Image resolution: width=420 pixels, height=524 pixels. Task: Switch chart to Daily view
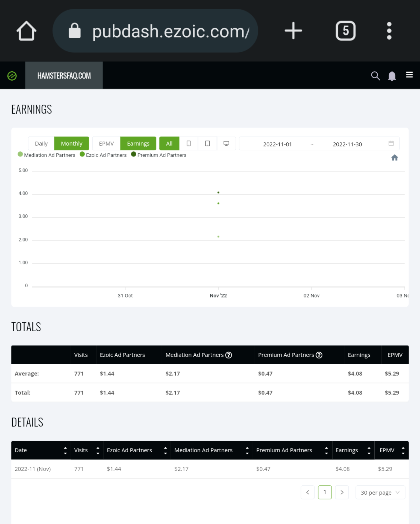tap(41, 144)
